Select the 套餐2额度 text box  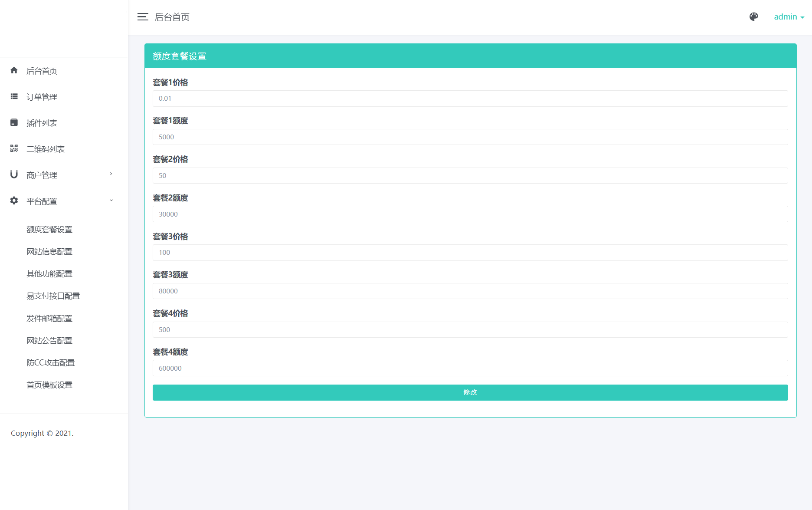click(x=470, y=214)
